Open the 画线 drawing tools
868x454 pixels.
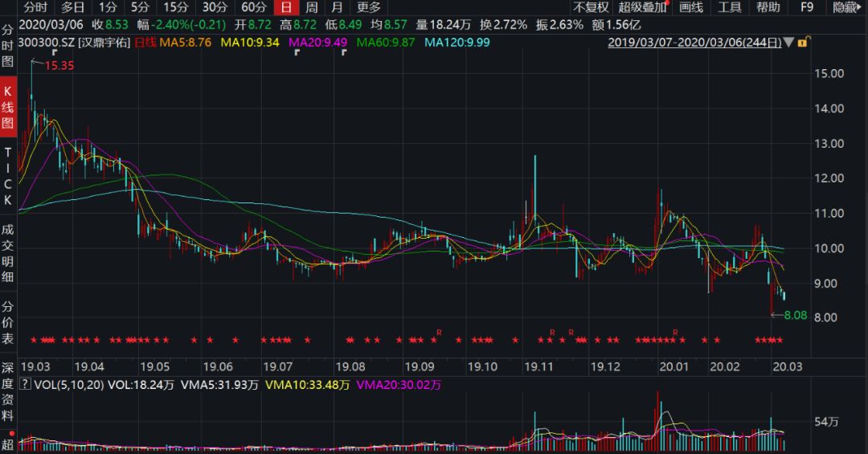pyautogui.click(x=691, y=7)
